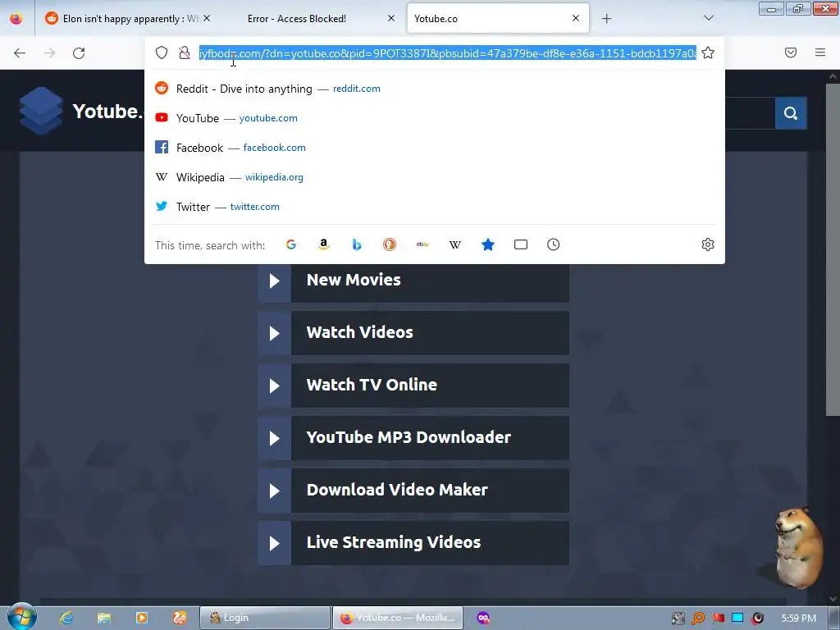
Task: Search this time with Wikipedia icon
Action: pyautogui.click(x=454, y=244)
